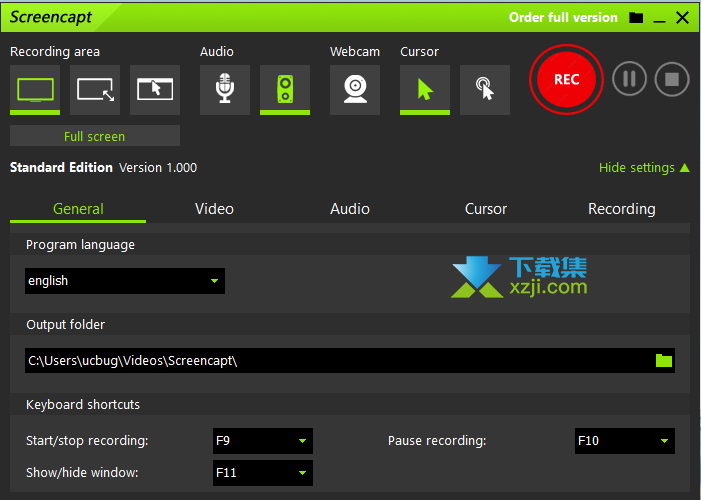
Task: Open the Order full version link
Action: pos(563,17)
